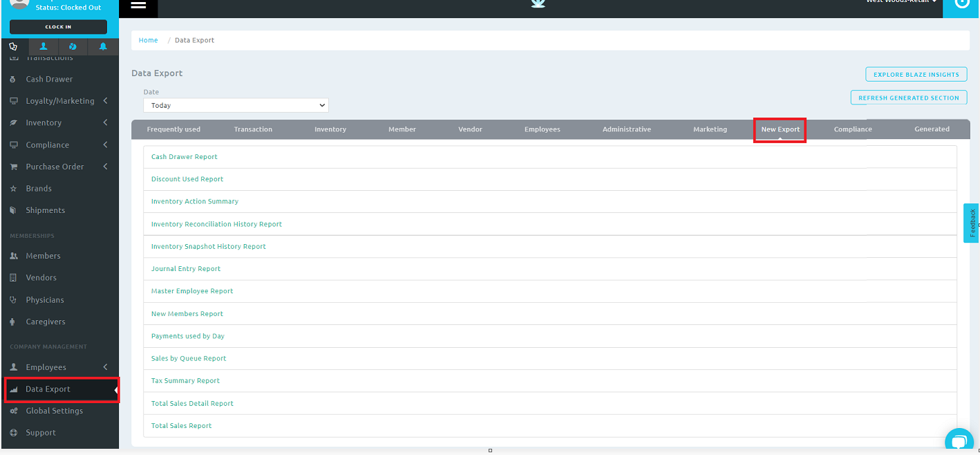Switch to the Transaction tab
The height and width of the screenshot is (455, 980).
(x=253, y=129)
